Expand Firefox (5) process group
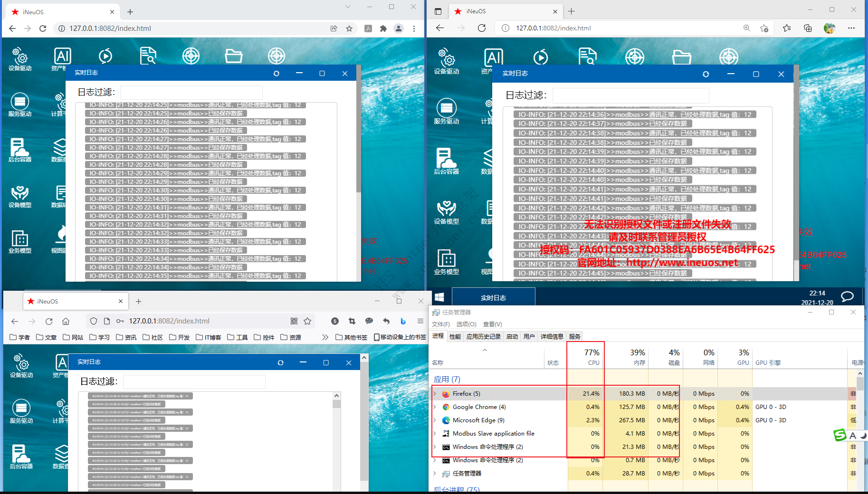The height and width of the screenshot is (494, 868). pos(435,394)
